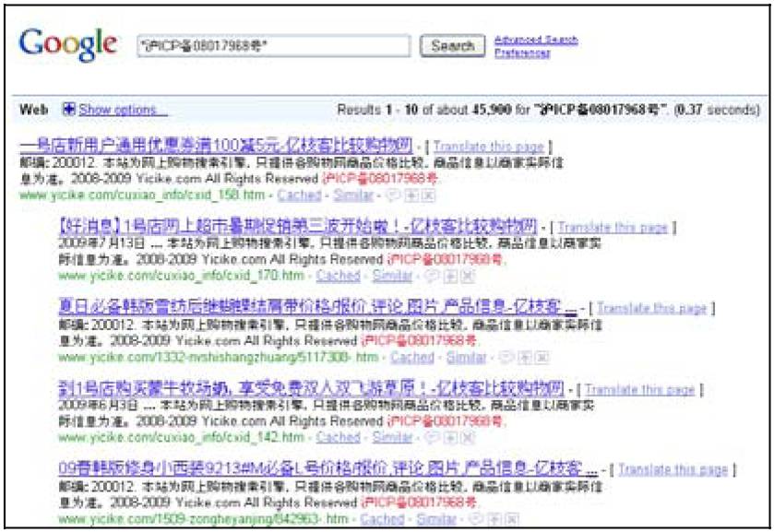The height and width of the screenshot is (532, 774).
Task: Show Similar pages for 1509-zongheyanjing result
Action: [436, 519]
